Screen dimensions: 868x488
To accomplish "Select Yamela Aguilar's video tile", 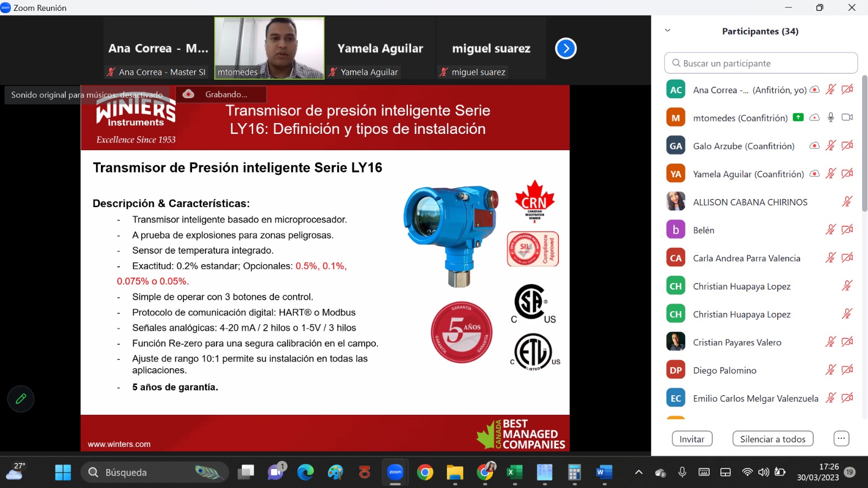I will pos(380,49).
